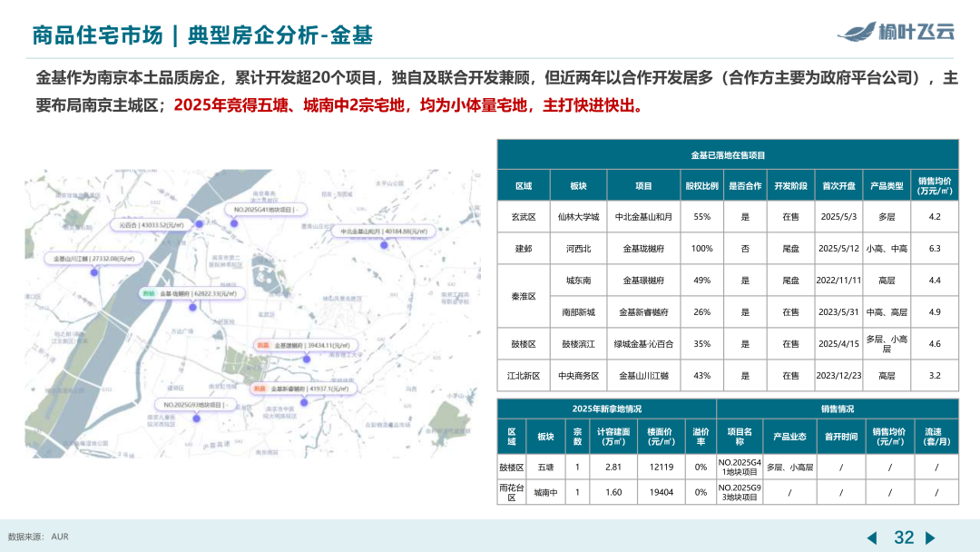Select the 建邺 district cell
Screen dimensions: 980x552
(524, 249)
